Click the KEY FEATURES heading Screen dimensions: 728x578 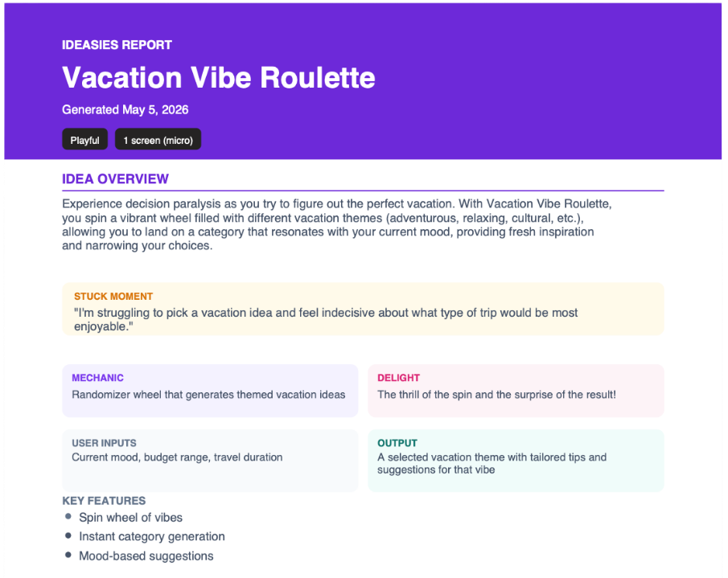coord(104,501)
